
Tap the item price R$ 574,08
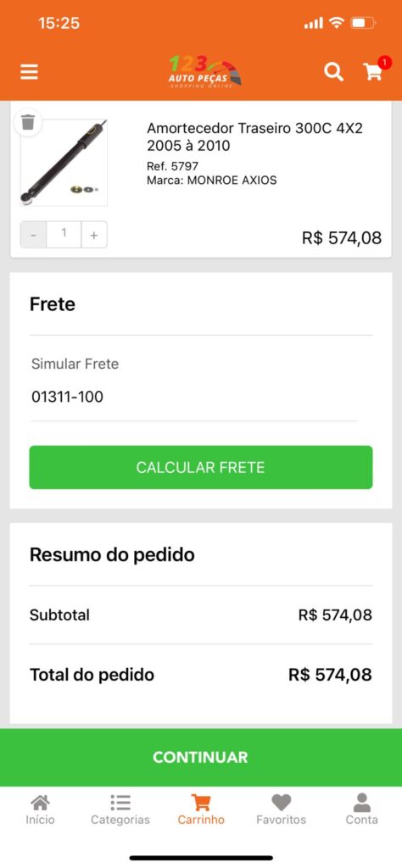pos(342,238)
